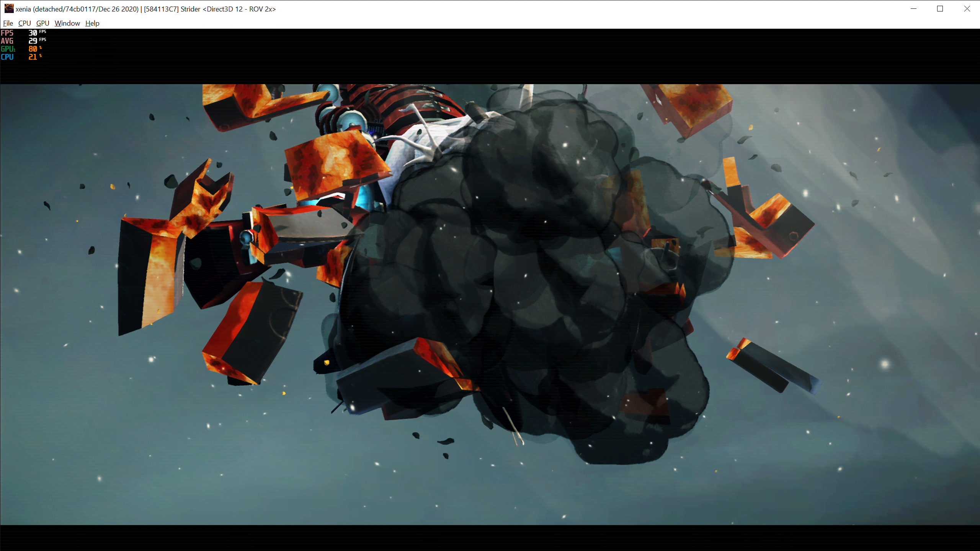The width and height of the screenshot is (980, 551).
Task: Click the Strider title text in title bar
Action: click(190, 9)
